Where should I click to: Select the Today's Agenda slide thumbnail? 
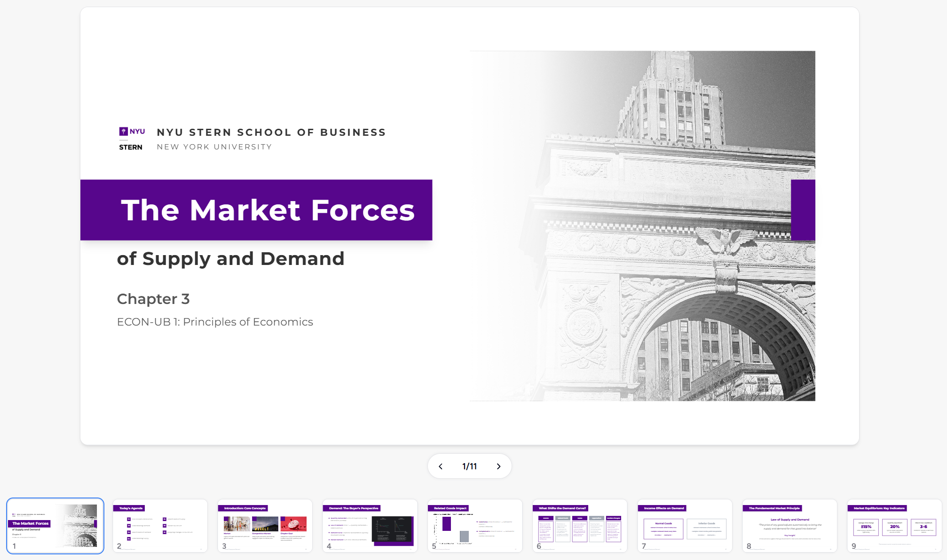[x=160, y=526]
